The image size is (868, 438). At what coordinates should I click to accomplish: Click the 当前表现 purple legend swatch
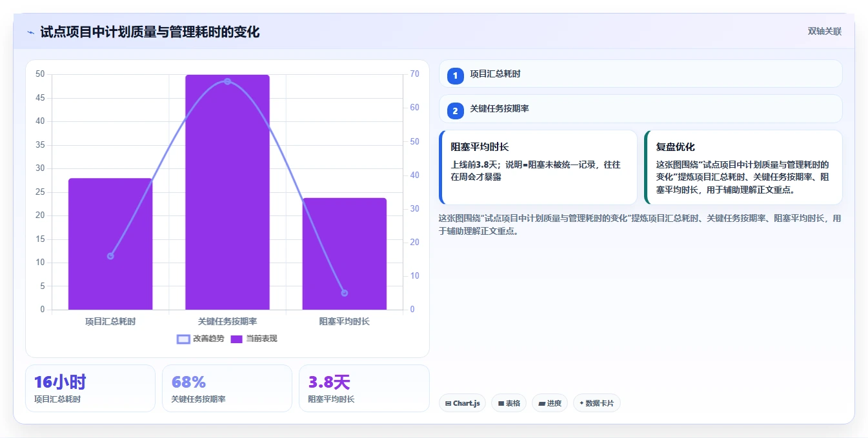coord(236,339)
